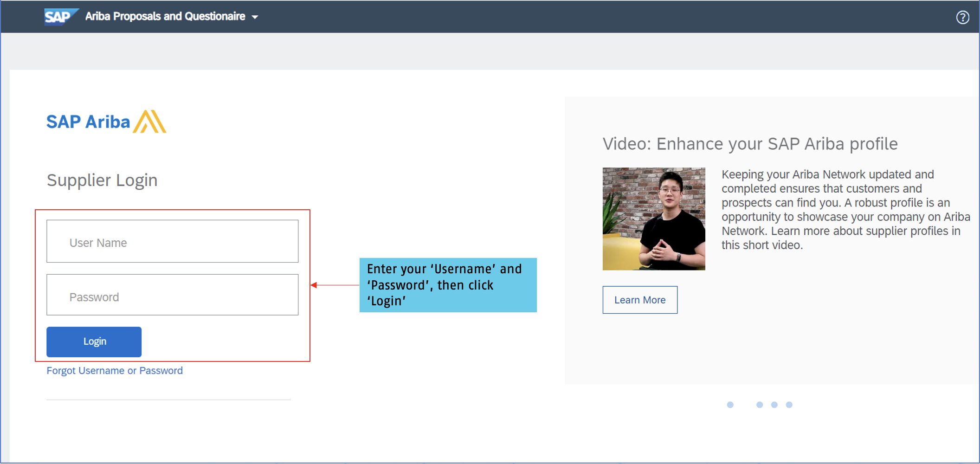The image size is (980, 464).
Task: Select the third carousel dot
Action: point(774,405)
